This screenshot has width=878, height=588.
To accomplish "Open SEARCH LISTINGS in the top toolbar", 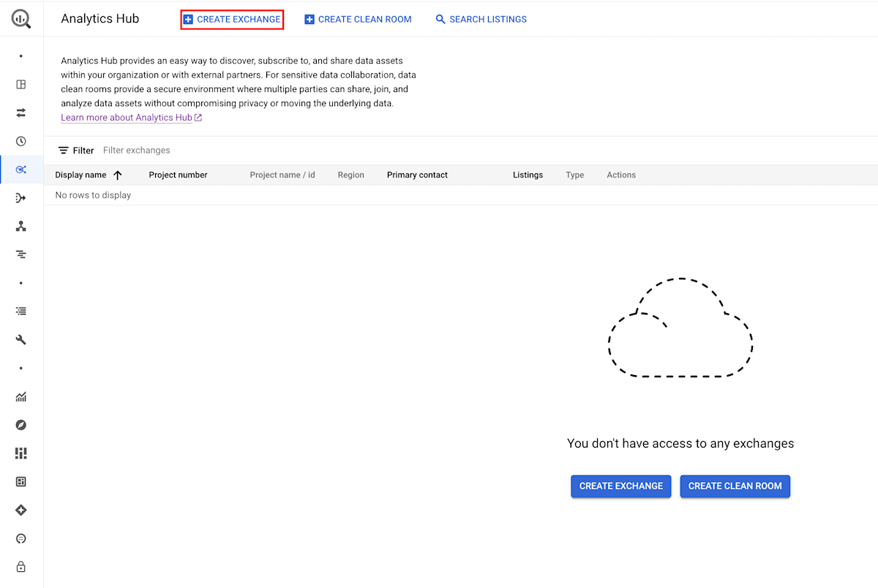I will coord(481,20).
